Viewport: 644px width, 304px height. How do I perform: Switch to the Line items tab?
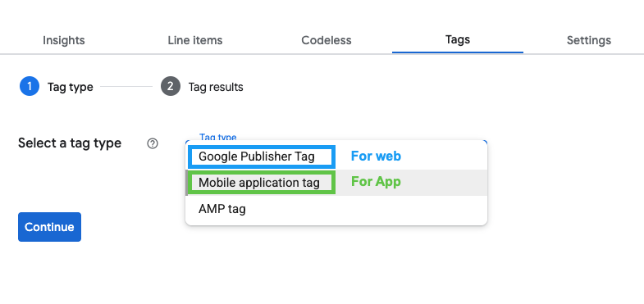(x=195, y=40)
